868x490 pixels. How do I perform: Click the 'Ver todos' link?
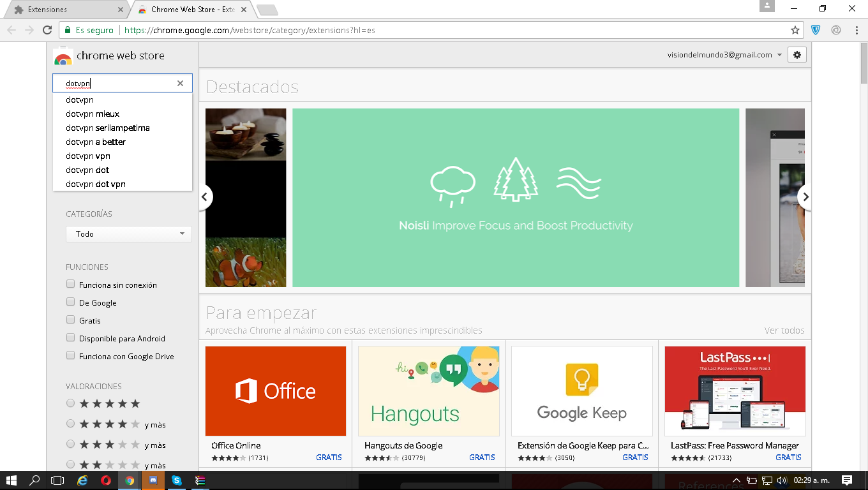[784, 330]
